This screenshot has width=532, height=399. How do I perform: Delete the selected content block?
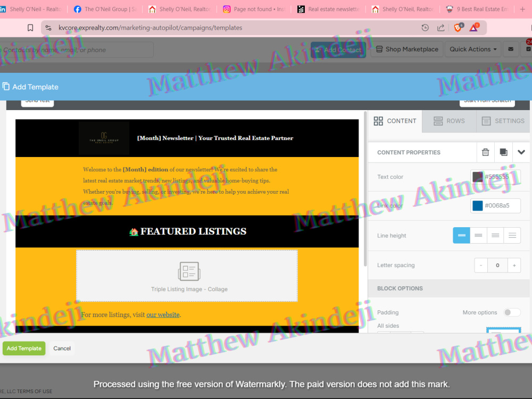pyautogui.click(x=486, y=152)
